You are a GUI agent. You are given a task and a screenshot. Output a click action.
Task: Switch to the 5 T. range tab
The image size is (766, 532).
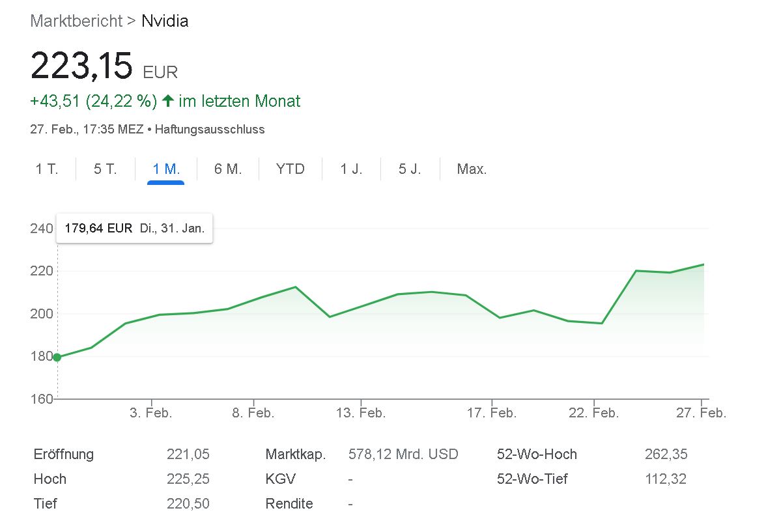105,169
